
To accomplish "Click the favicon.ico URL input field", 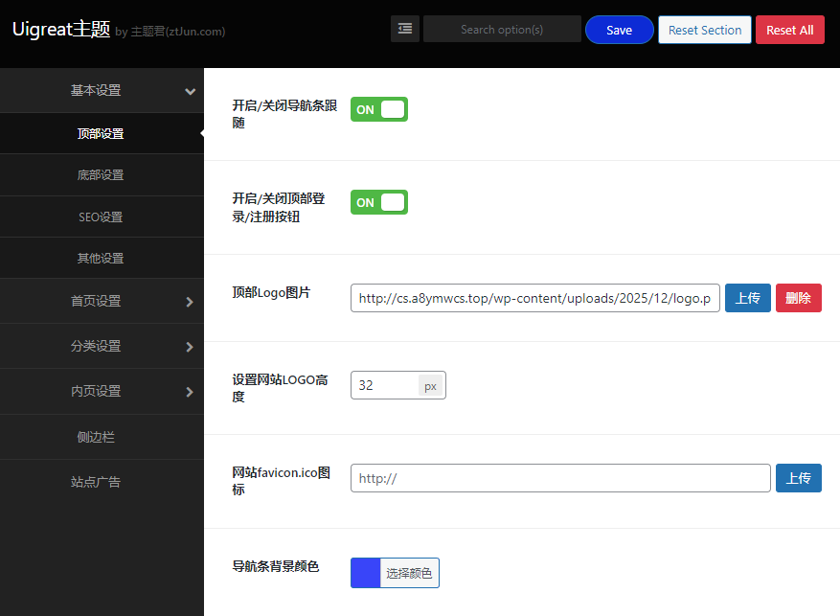I will pyautogui.click(x=559, y=477).
